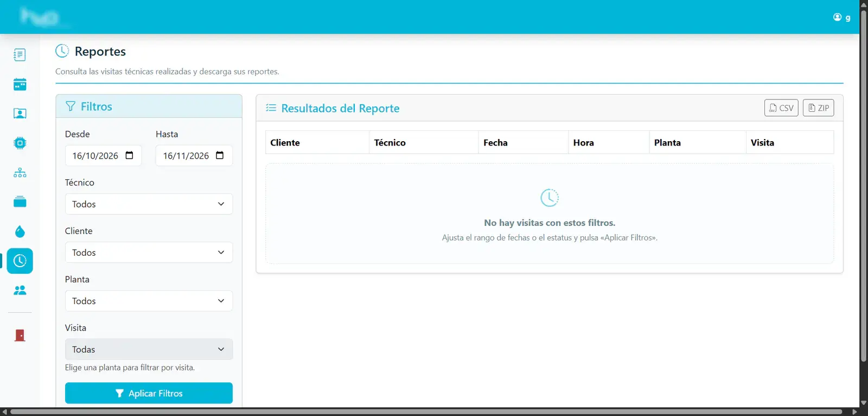
Task: Open the document list sidebar icon
Action: click(x=20, y=55)
